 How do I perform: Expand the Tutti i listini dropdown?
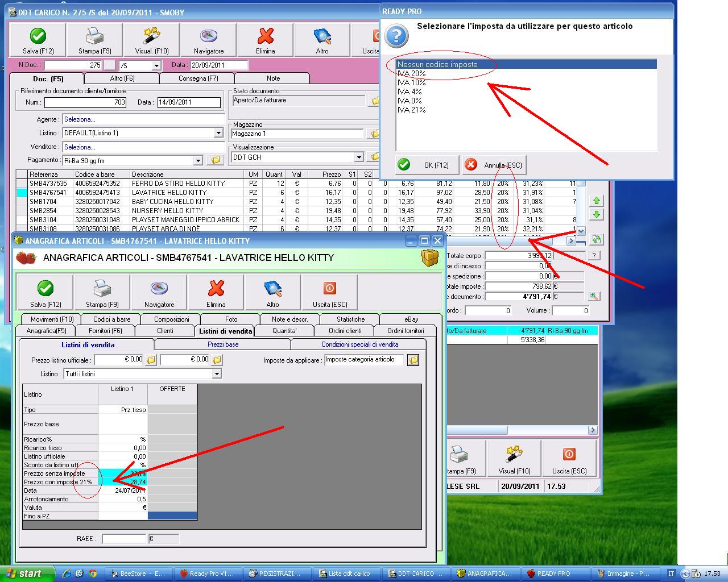[x=216, y=374]
